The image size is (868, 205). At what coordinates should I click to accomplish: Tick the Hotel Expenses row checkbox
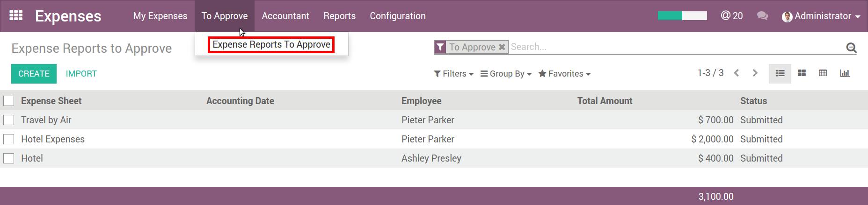coord(9,139)
